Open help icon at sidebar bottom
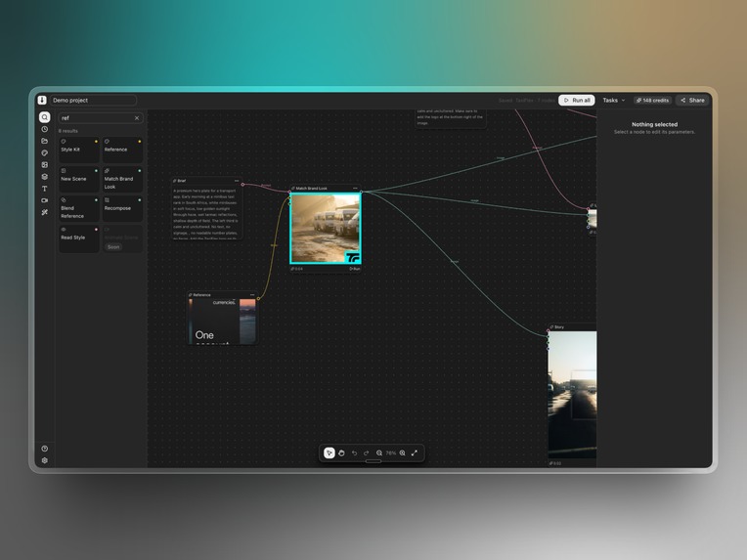The width and height of the screenshot is (747, 560). click(x=44, y=449)
